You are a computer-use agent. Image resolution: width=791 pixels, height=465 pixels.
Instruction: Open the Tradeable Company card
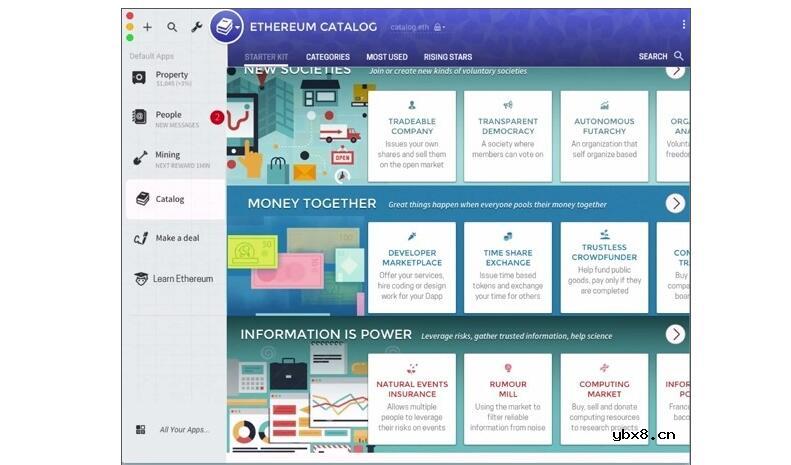(412, 136)
